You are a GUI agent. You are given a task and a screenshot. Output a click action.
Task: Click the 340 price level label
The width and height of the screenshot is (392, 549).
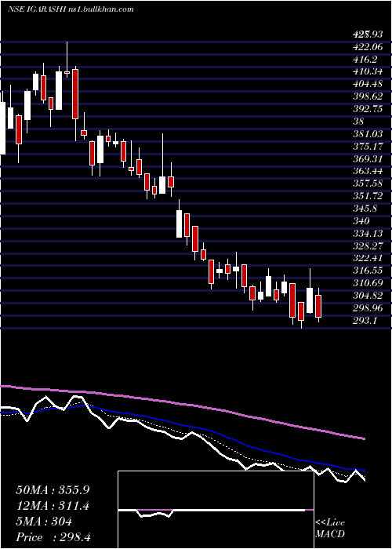361,221
